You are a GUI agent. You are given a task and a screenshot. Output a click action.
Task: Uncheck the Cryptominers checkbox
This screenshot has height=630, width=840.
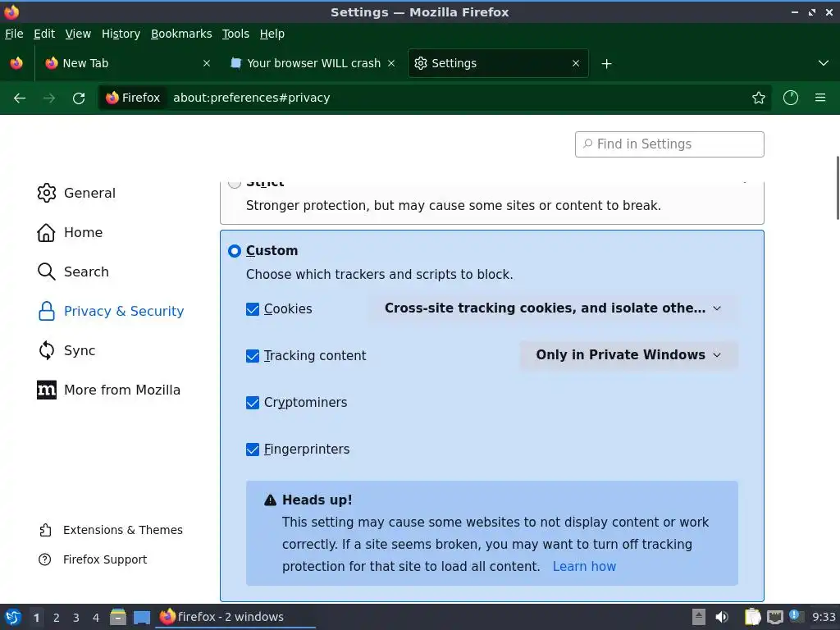tap(253, 402)
